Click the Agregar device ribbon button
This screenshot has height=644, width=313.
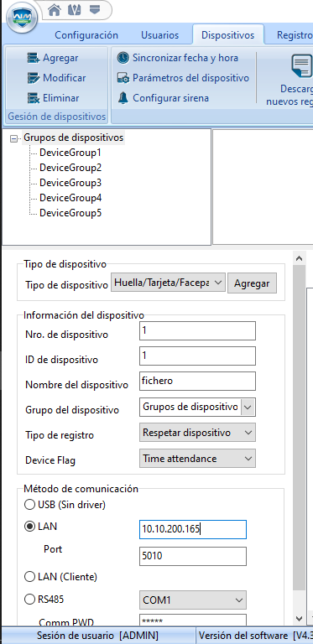53,59
